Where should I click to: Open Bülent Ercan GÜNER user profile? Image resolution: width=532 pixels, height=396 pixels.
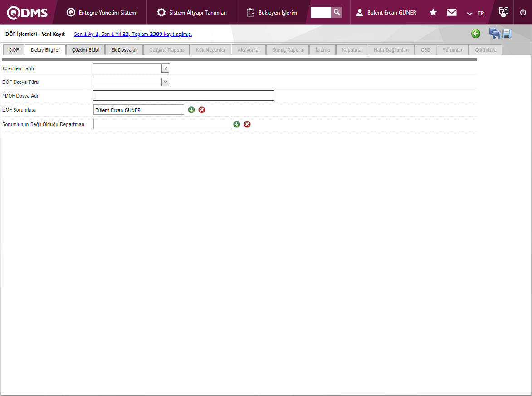(x=386, y=13)
